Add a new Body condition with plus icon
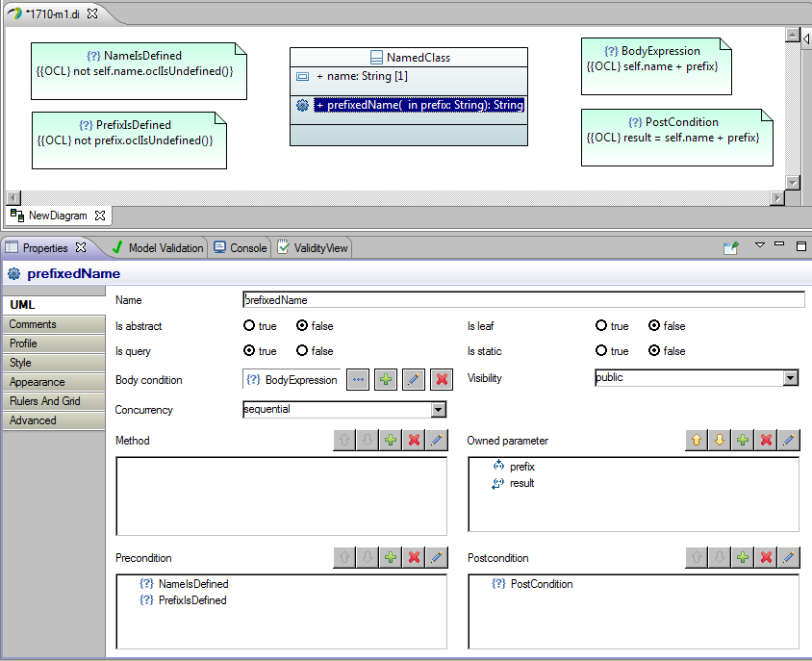 tap(386, 380)
